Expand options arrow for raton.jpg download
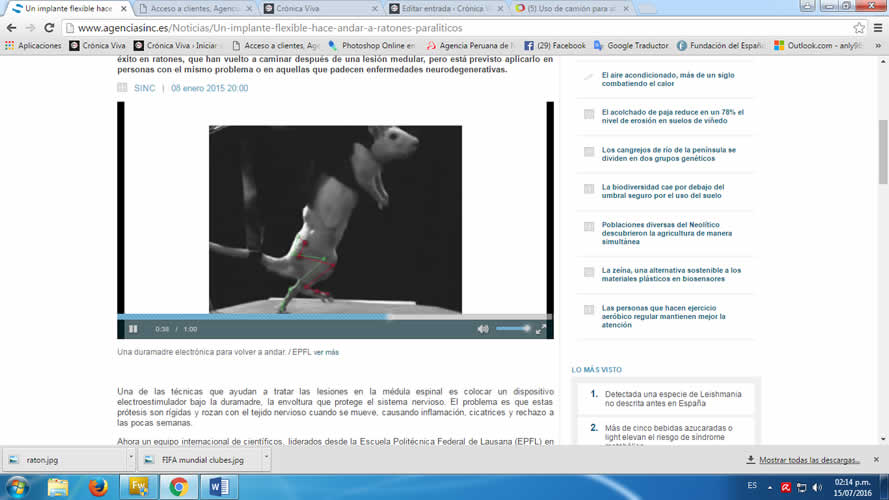The height and width of the screenshot is (500, 889). pos(130,456)
